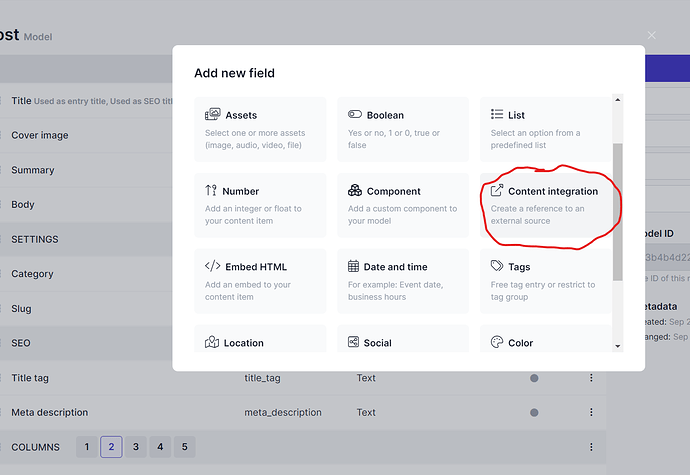Click the Text type in Meta description row
The width and height of the screenshot is (690, 475).
(366, 412)
